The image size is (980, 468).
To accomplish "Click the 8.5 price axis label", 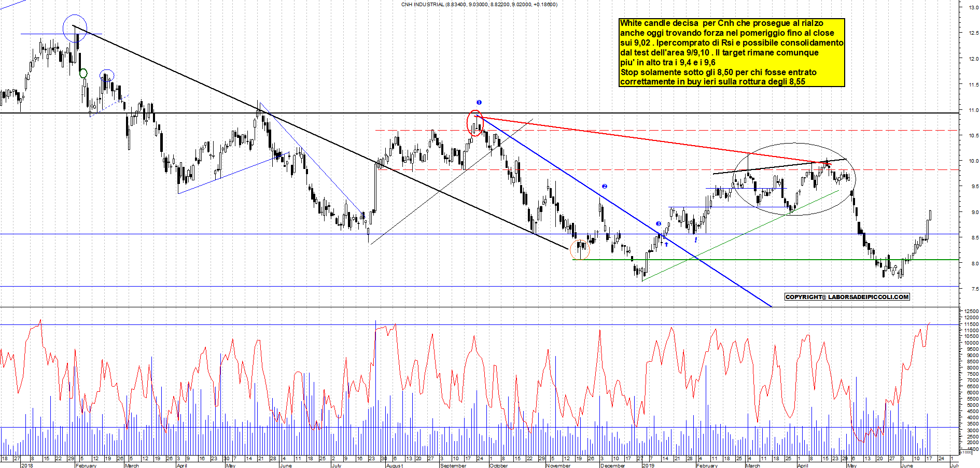I will (975, 238).
